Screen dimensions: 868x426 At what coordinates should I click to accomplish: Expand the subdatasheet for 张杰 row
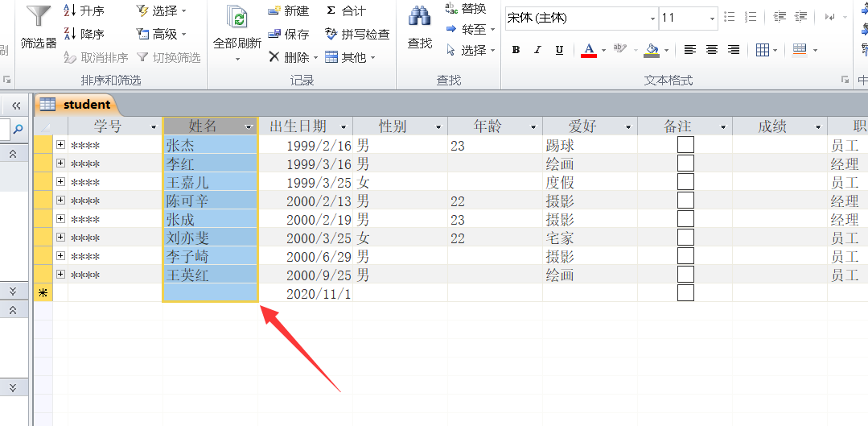tap(60, 145)
